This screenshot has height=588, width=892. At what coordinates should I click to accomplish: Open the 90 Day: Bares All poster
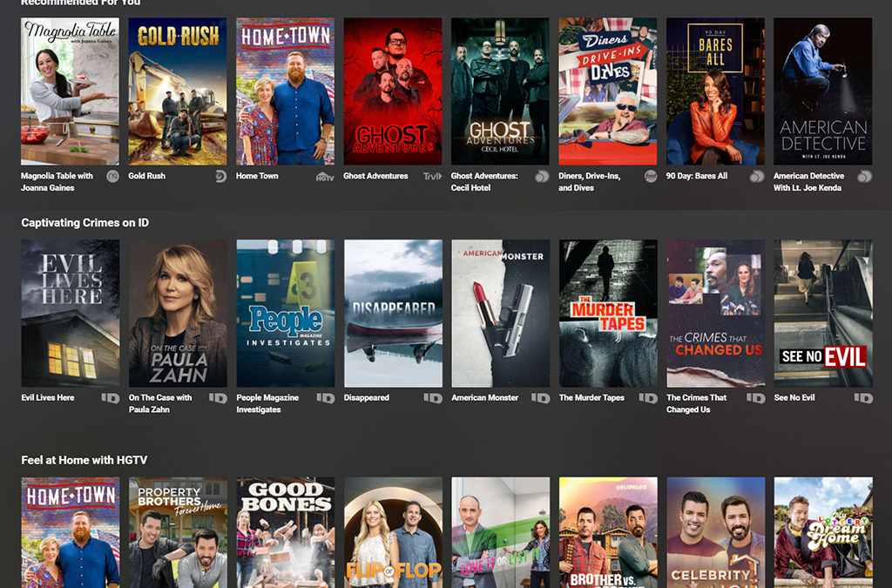pyautogui.click(x=715, y=91)
